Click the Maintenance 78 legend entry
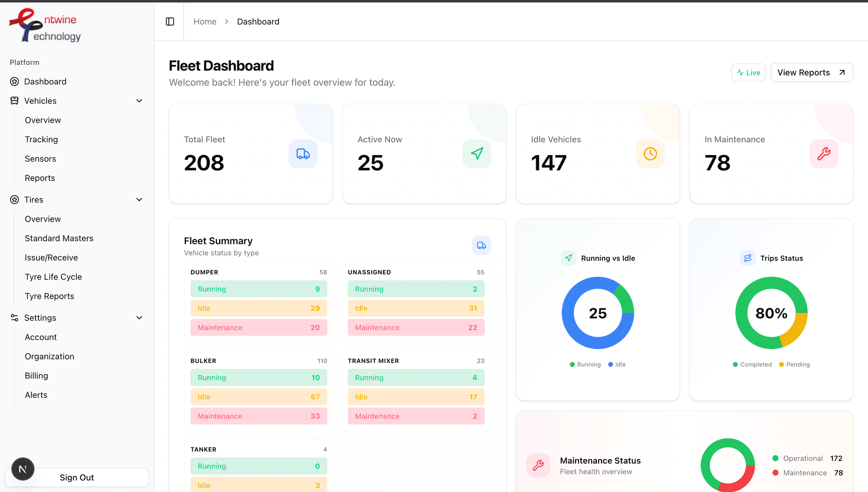This screenshot has height=492, width=868. pyautogui.click(x=808, y=473)
